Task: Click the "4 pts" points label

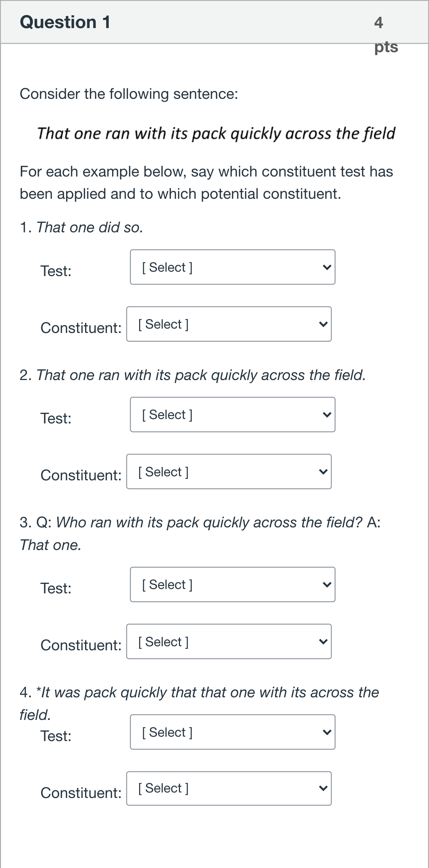Action: (386, 35)
